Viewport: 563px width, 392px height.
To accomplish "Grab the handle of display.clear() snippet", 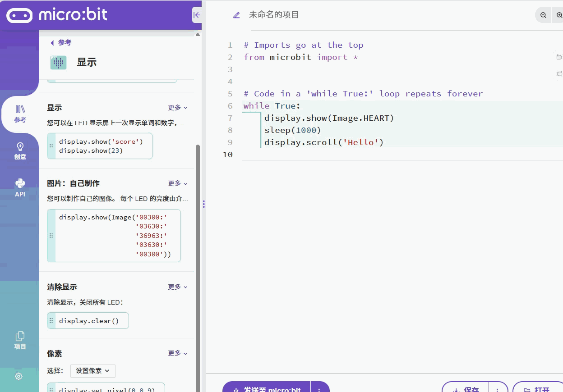I will point(51,321).
